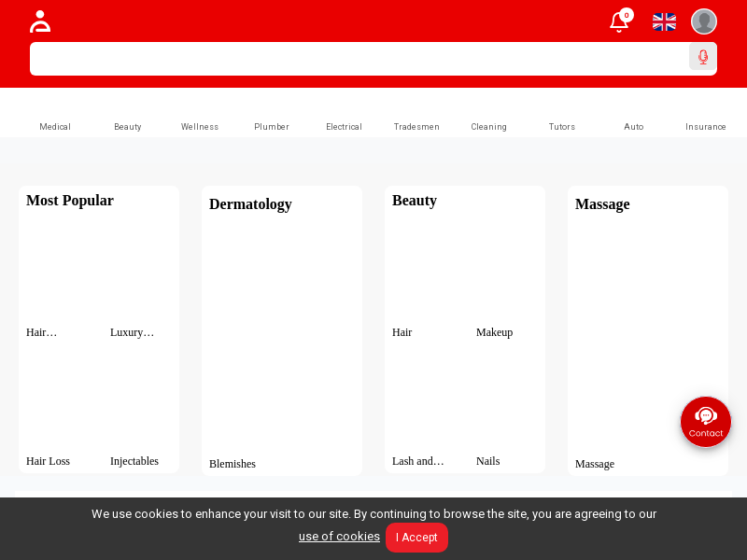The height and width of the screenshot is (560, 747).
Task: Click into the search input field
Action: tap(359, 59)
